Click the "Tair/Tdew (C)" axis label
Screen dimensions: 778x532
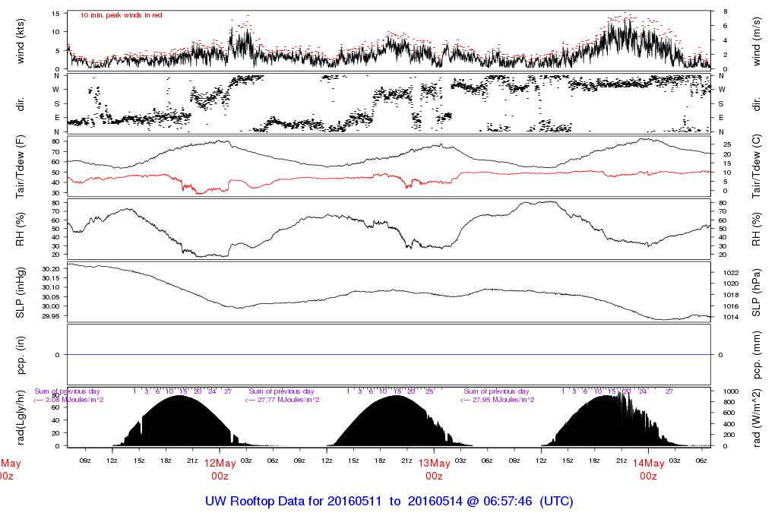coord(756,166)
